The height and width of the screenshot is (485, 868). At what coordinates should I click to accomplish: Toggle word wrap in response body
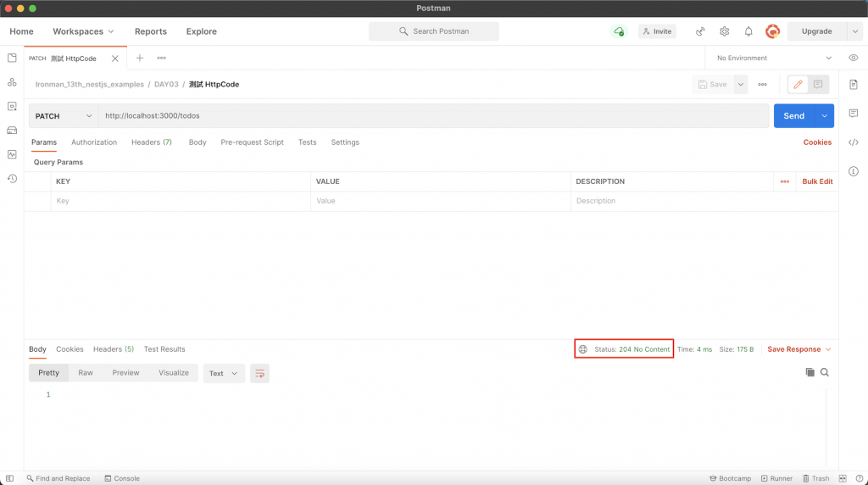259,374
